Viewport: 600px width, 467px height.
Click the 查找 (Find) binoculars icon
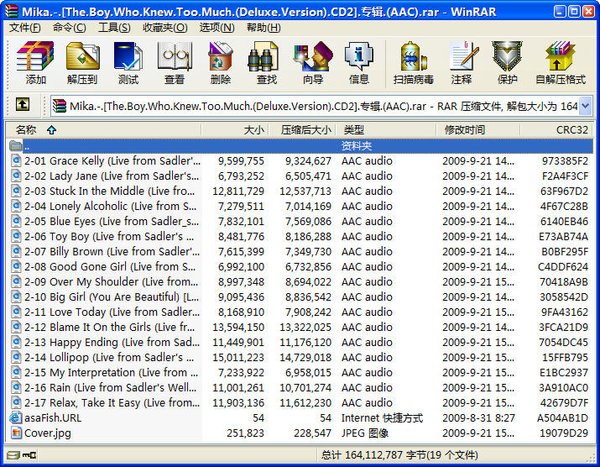pos(263,57)
